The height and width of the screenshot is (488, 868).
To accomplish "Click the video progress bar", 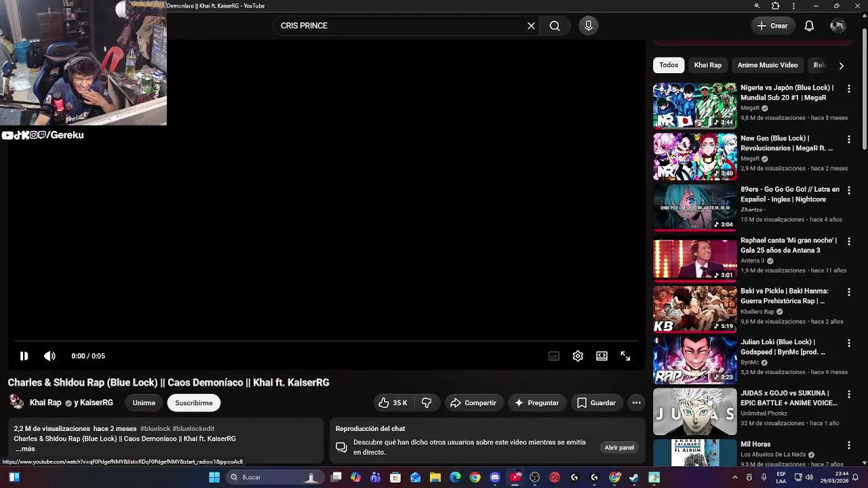I will pos(326,341).
